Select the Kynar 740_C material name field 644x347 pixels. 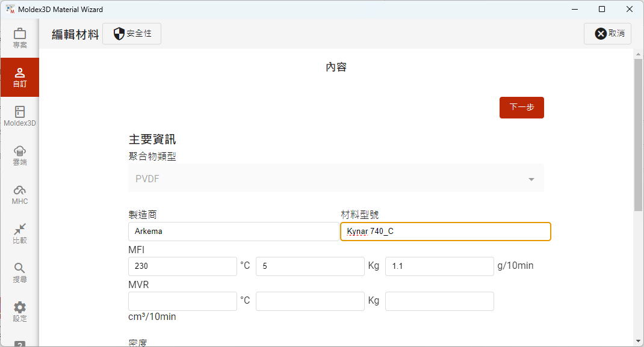click(445, 232)
